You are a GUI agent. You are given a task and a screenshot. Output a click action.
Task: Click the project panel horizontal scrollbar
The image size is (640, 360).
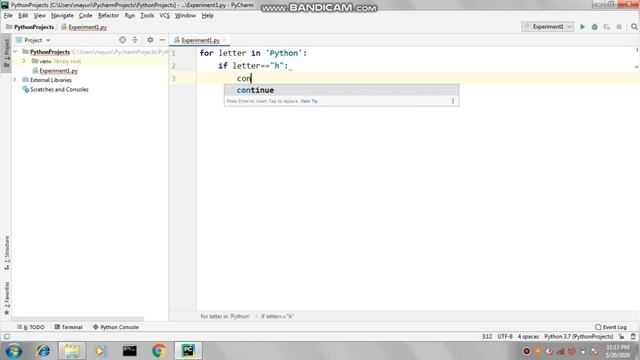tap(78, 318)
